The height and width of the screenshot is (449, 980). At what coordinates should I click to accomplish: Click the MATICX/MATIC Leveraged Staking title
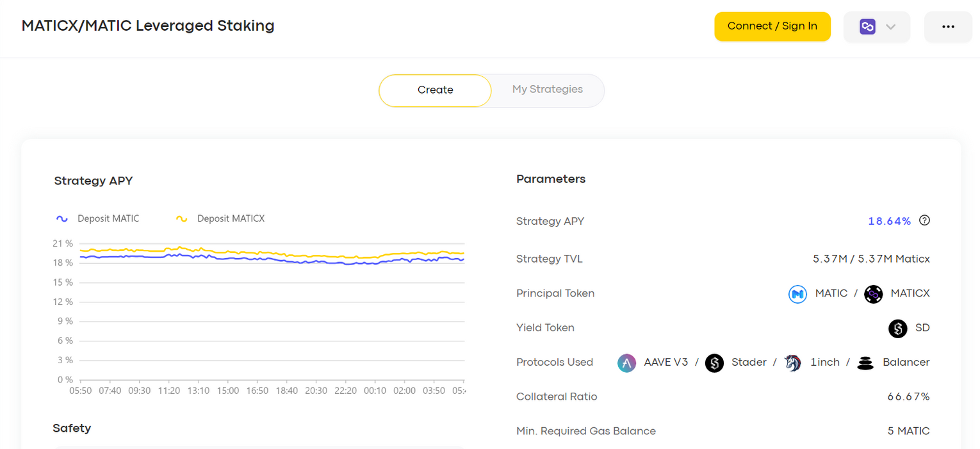[148, 26]
